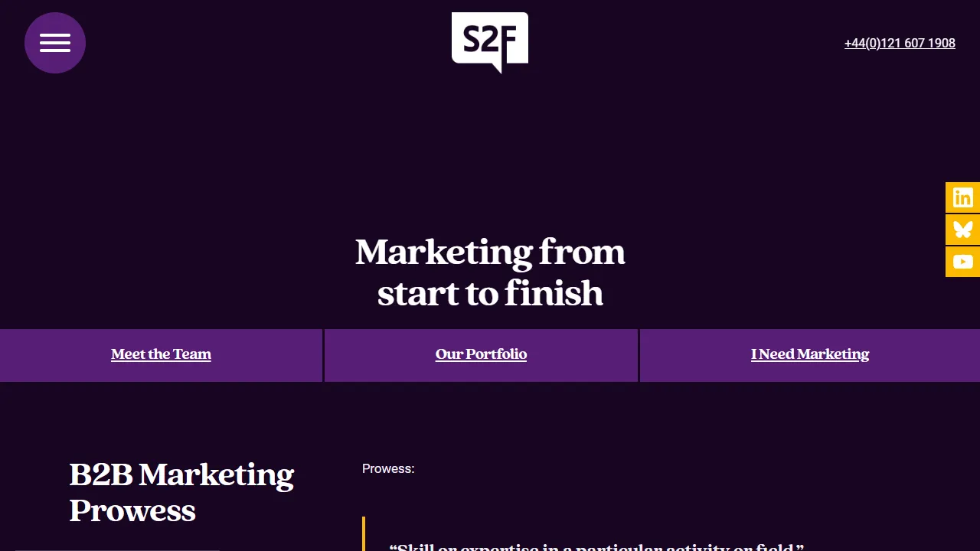Tap the butterfly social media icon

(962, 229)
